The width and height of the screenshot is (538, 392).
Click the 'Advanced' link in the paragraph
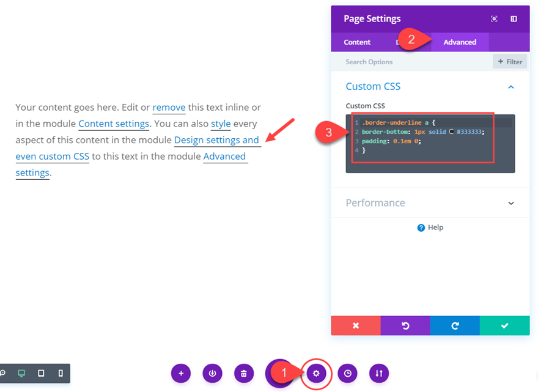tap(224, 157)
